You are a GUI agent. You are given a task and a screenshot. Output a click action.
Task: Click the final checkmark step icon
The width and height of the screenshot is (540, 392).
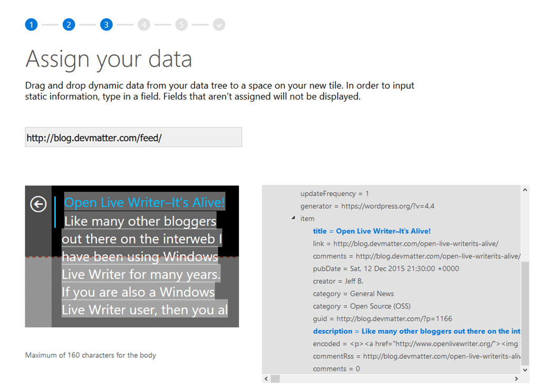[219, 24]
